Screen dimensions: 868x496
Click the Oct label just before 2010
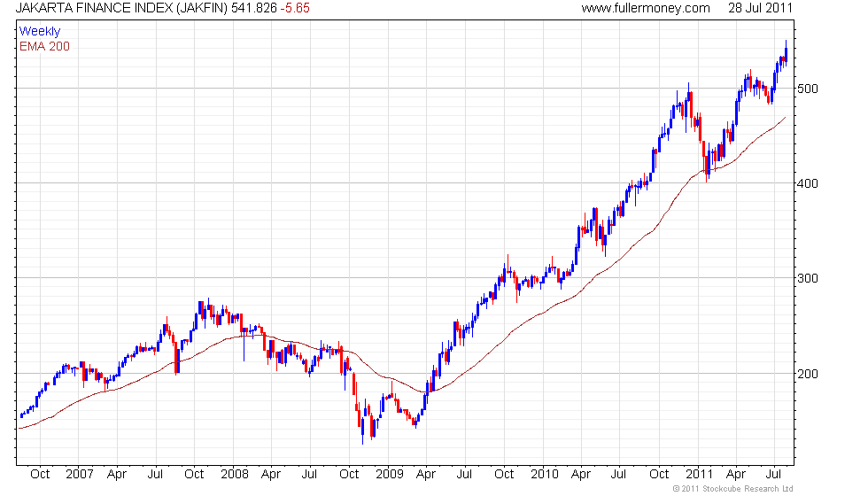pyautogui.click(x=504, y=475)
